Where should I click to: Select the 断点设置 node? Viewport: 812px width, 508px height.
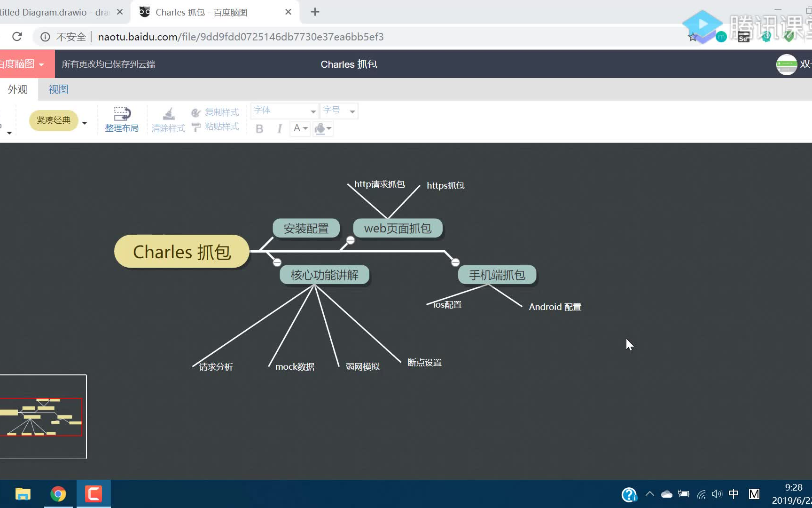point(424,363)
